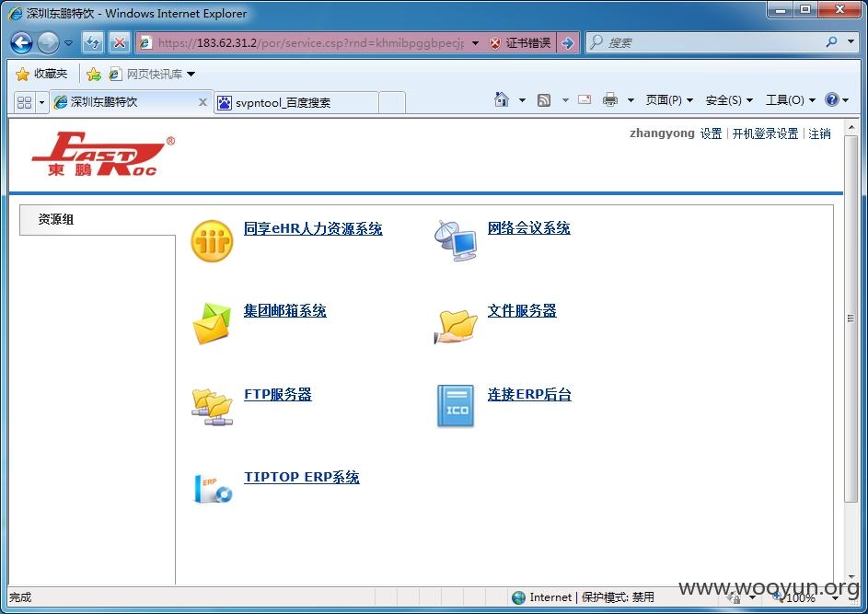Open the 文件服务器 link
This screenshot has width=868, height=614.
[522, 310]
